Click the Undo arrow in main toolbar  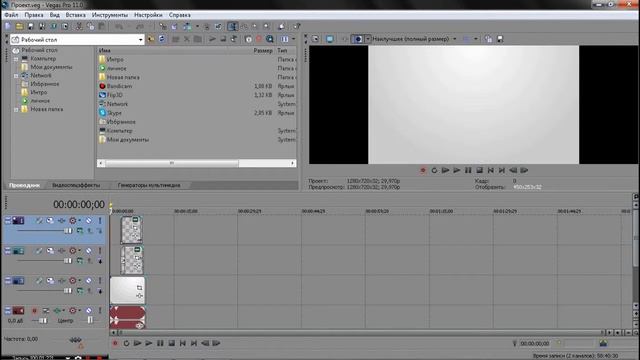click(x=119, y=27)
